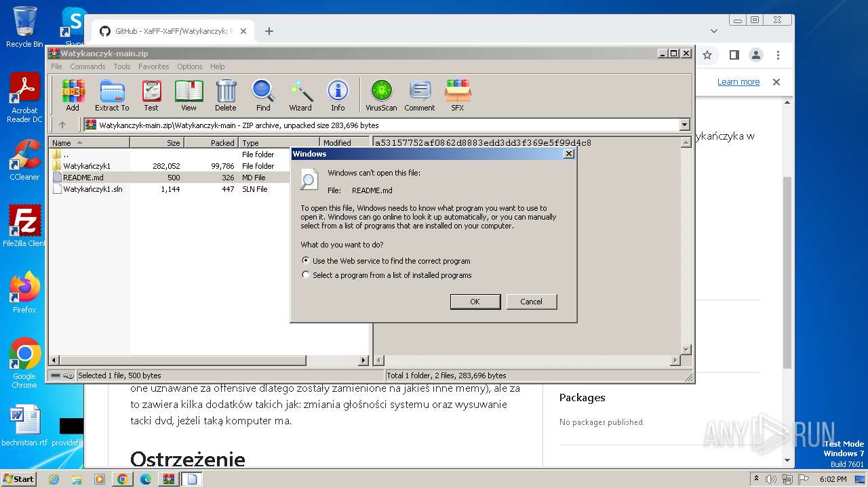
Task: Open Edge icon in taskbar
Action: 146,479
